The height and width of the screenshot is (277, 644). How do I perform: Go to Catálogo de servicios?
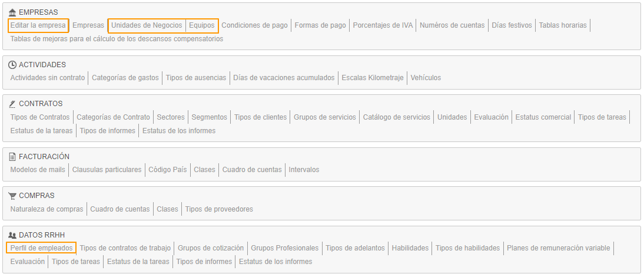(x=396, y=117)
